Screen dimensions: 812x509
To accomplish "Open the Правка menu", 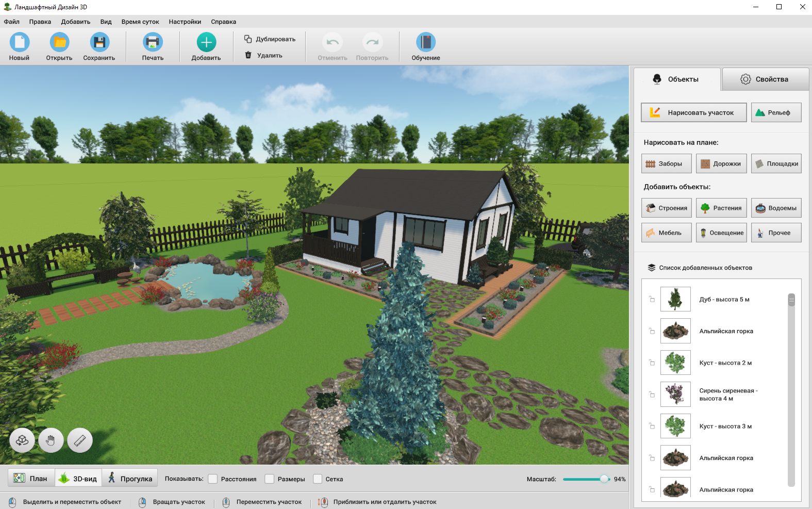I will point(40,22).
